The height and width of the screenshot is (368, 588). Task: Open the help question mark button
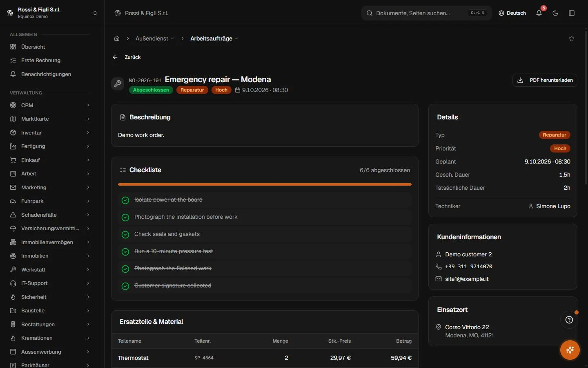click(569, 320)
